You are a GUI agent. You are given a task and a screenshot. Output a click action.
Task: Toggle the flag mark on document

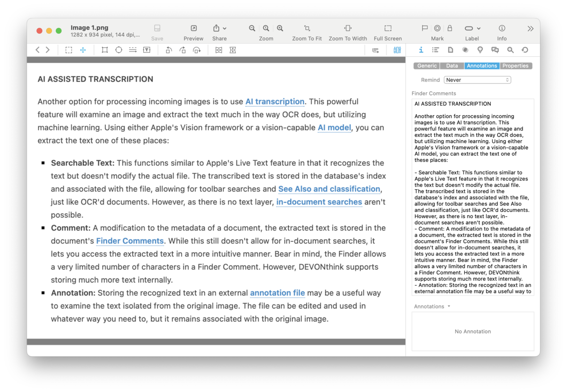click(424, 28)
